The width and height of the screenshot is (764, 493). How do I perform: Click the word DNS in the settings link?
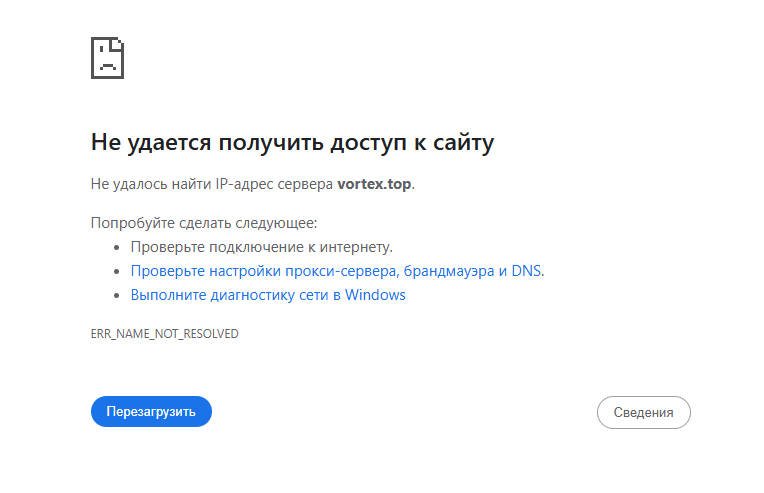point(526,271)
